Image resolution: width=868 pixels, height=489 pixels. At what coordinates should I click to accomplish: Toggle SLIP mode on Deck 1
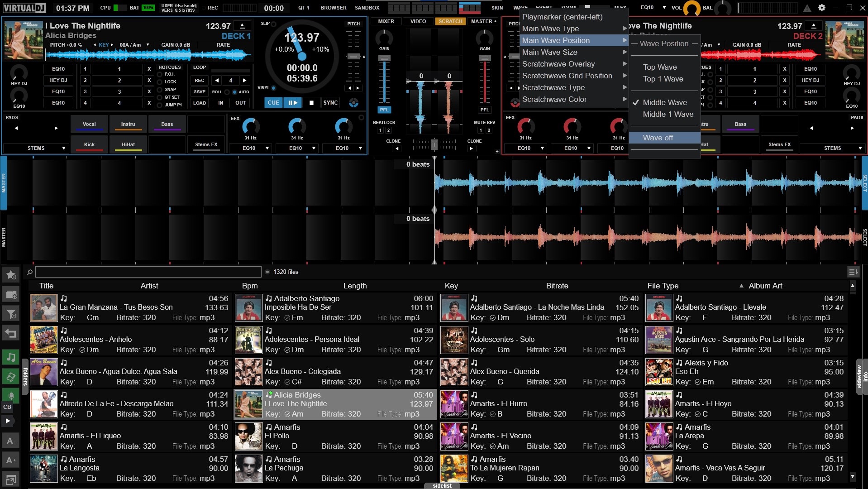[273, 24]
